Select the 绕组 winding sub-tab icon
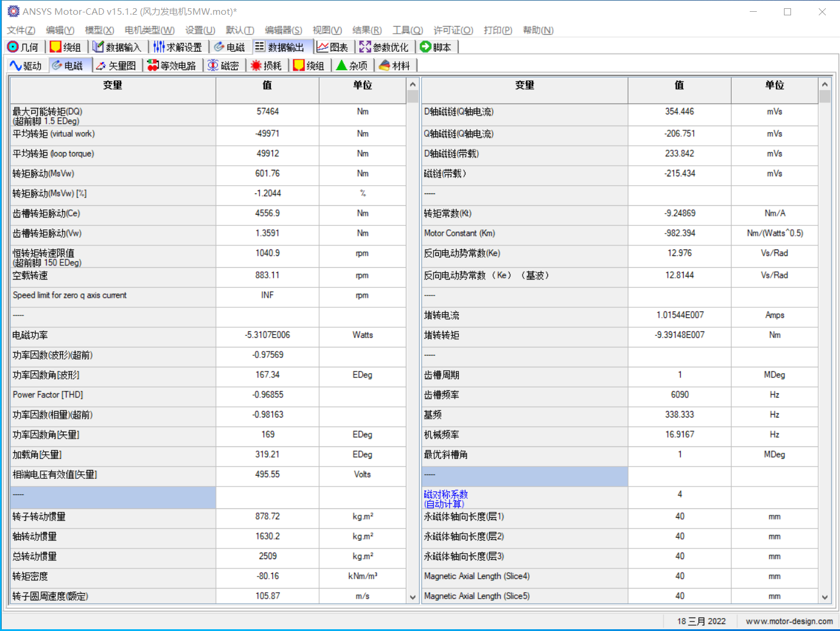 click(299, 65)
